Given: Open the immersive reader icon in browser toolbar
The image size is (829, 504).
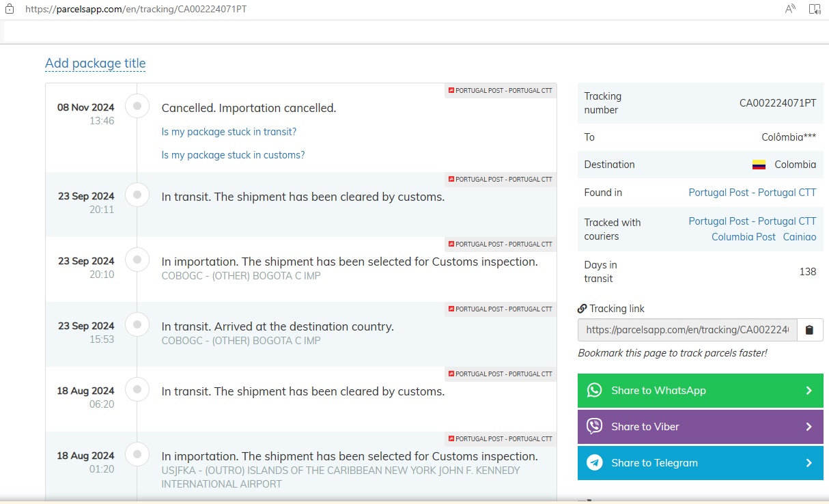Looking at the screenshot, I should (815, 9).
